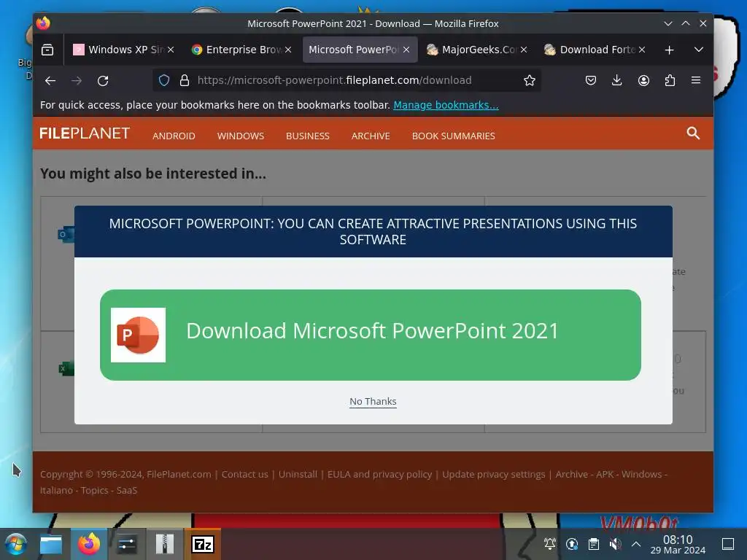This screenshot has height=560, width=747.
Task: Open the Italiano footer link
Action: 55,491
